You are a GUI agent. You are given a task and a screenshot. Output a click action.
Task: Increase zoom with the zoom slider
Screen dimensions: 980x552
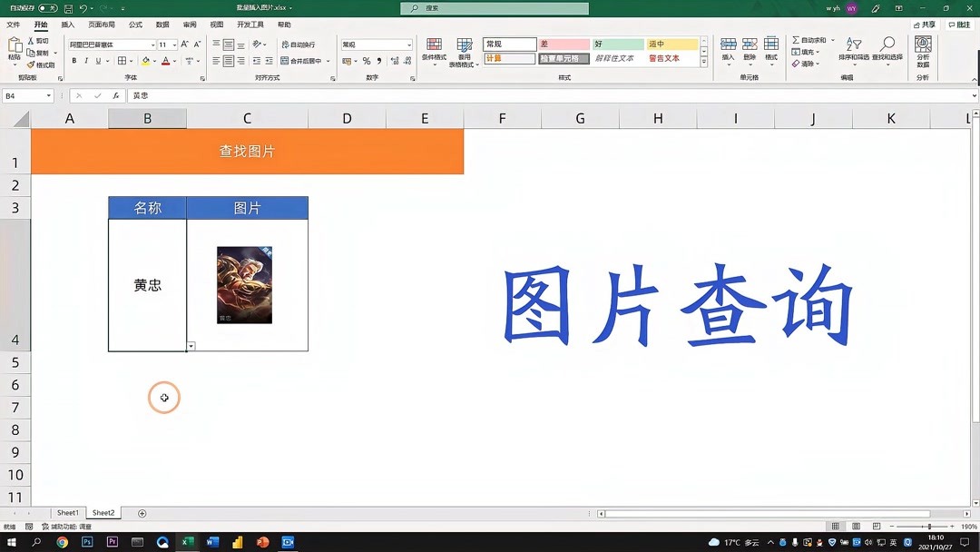pyautogui.click(x=950, y=526)
